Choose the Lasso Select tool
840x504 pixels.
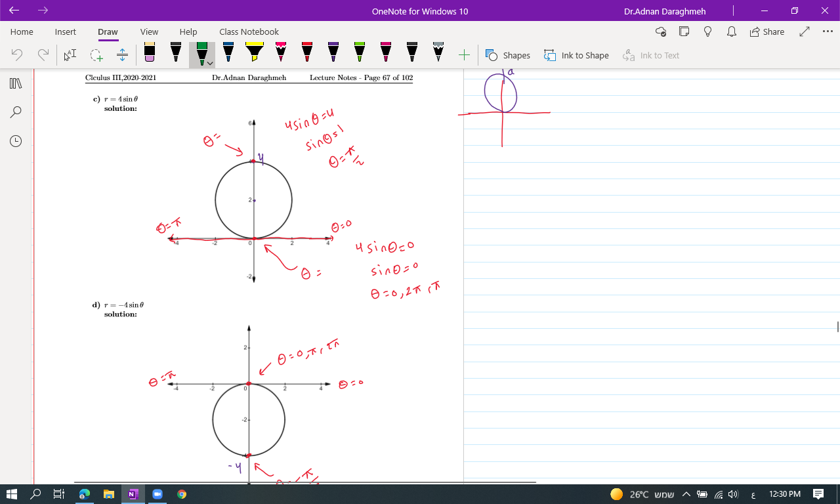coord(96,55)
